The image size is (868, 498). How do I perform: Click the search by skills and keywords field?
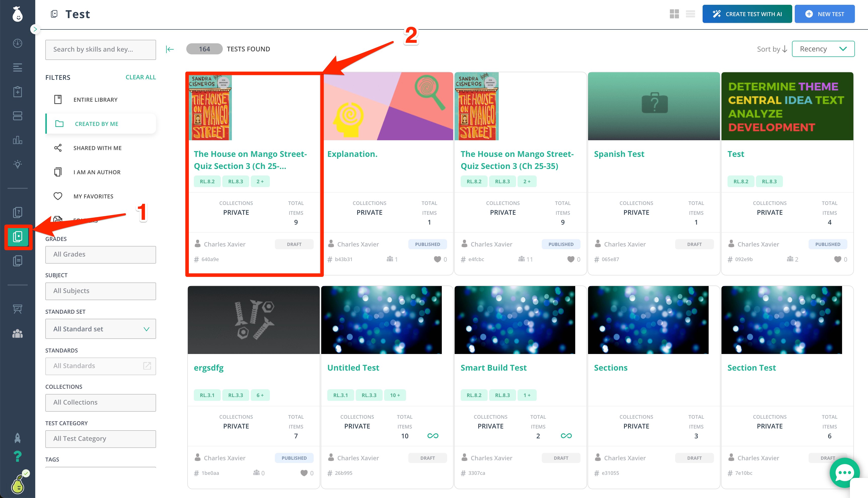click(100, 50)
